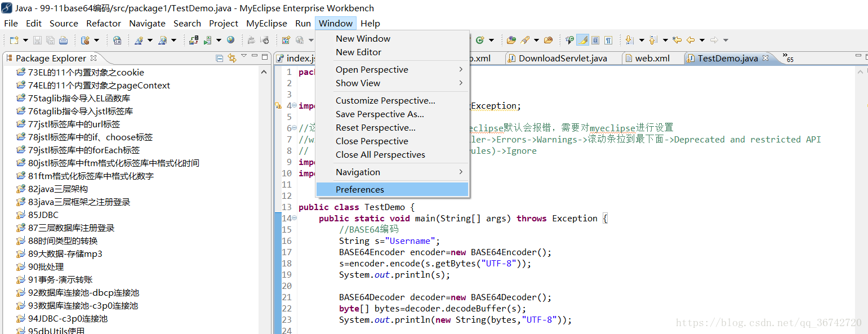
Task: Toggle Link with Editor in Package Explorer
Action: pyautogui.click(x=232, y=58)
